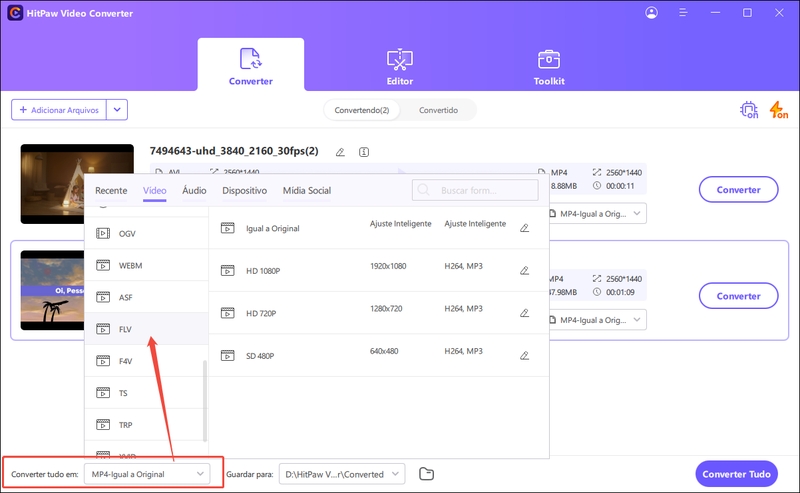800x493 pixels.
Task: Select the ASF format
Action: (x=146, y=297)
